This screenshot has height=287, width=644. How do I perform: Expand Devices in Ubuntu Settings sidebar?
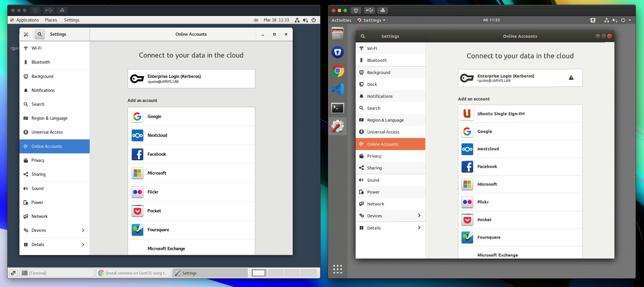[390, 216]
